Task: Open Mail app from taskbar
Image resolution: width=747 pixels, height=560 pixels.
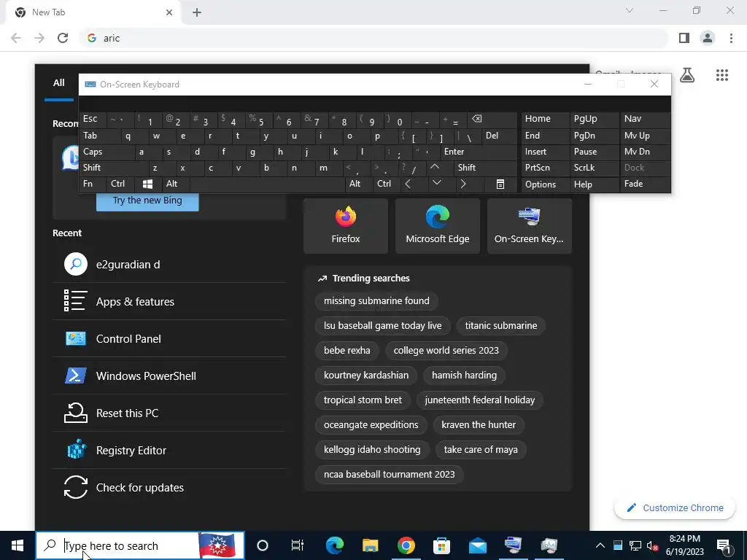Action: coord(477,545)
